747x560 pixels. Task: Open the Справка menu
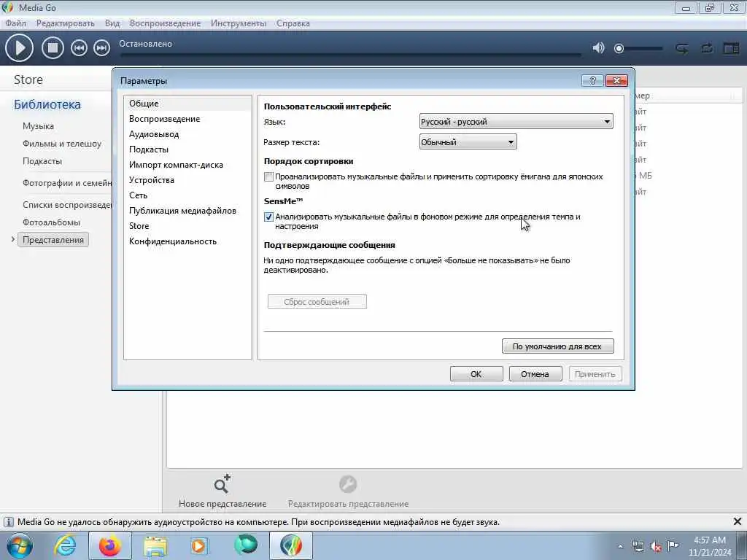tap(293, 23)
